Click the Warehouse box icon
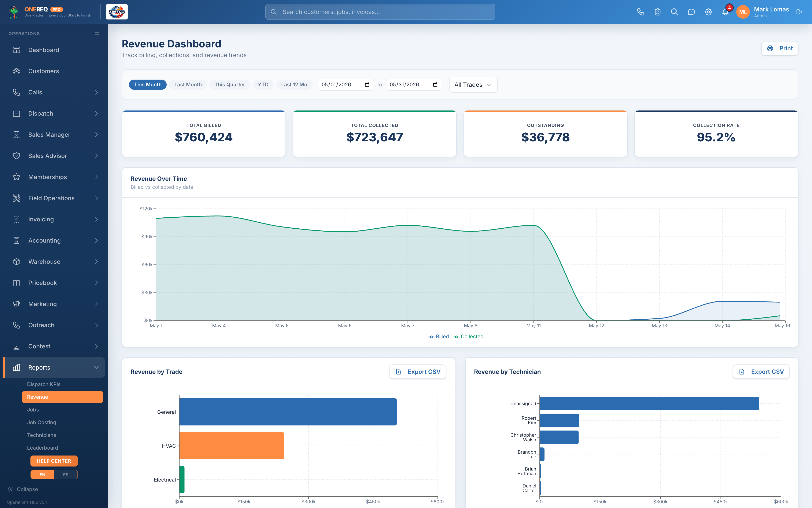The image size is (812, 508). [x=16, y=262]
